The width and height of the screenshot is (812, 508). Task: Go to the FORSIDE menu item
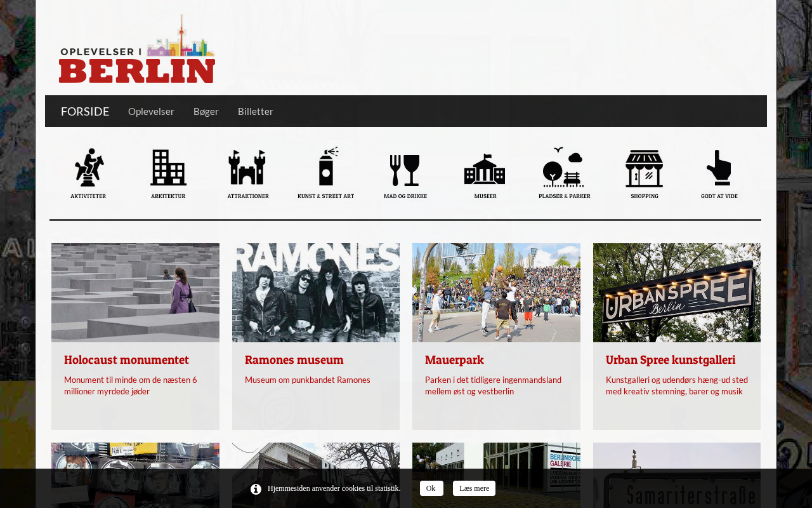coord(85,111)
